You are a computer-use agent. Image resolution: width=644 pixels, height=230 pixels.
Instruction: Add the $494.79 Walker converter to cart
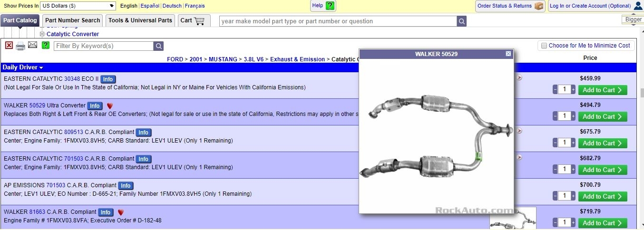[602, 116]
